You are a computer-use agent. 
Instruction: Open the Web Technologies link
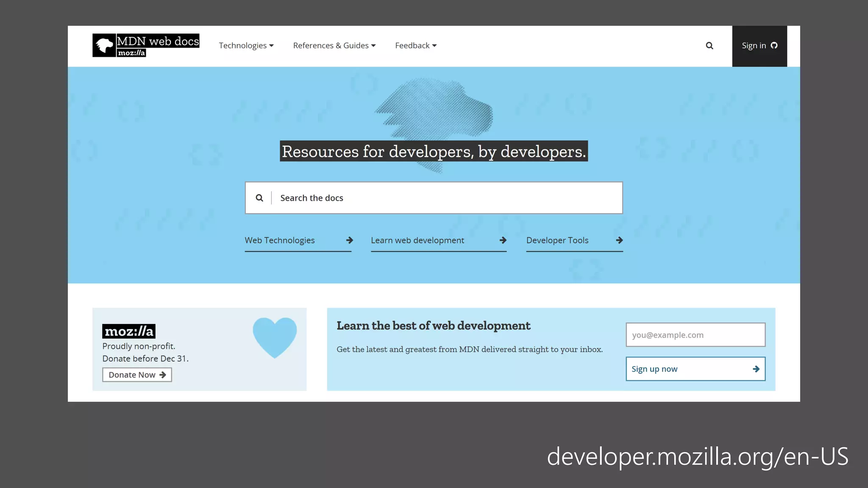[280, 240]
